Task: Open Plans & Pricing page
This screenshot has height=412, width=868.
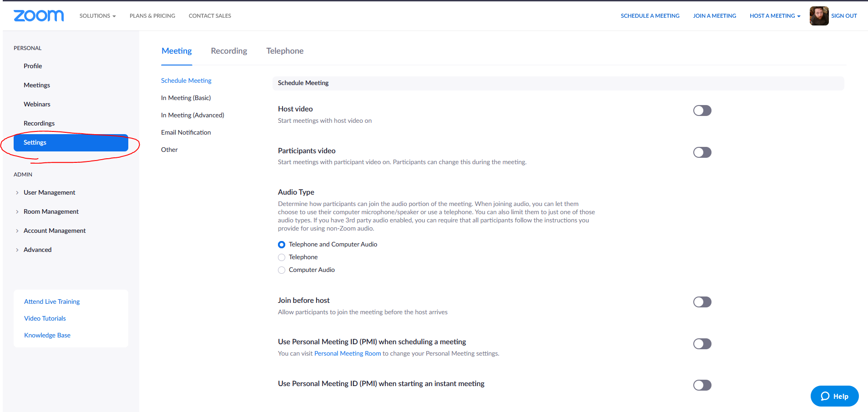Action: pyautogui.click(x=152, y=16)
